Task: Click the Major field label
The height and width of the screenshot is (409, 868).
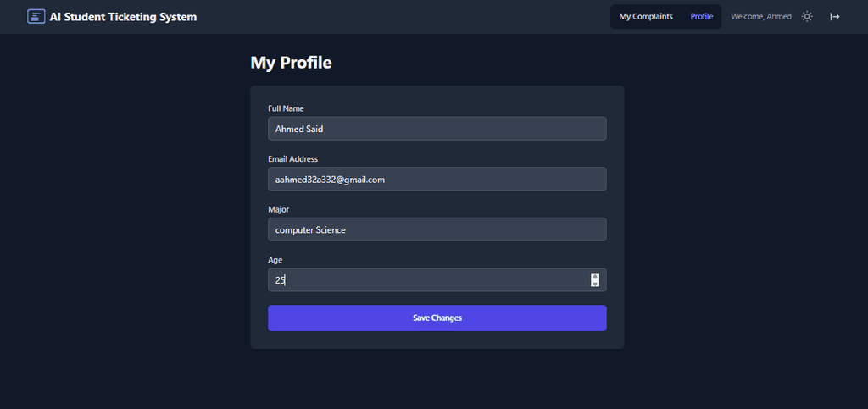Action: (280, 209)
